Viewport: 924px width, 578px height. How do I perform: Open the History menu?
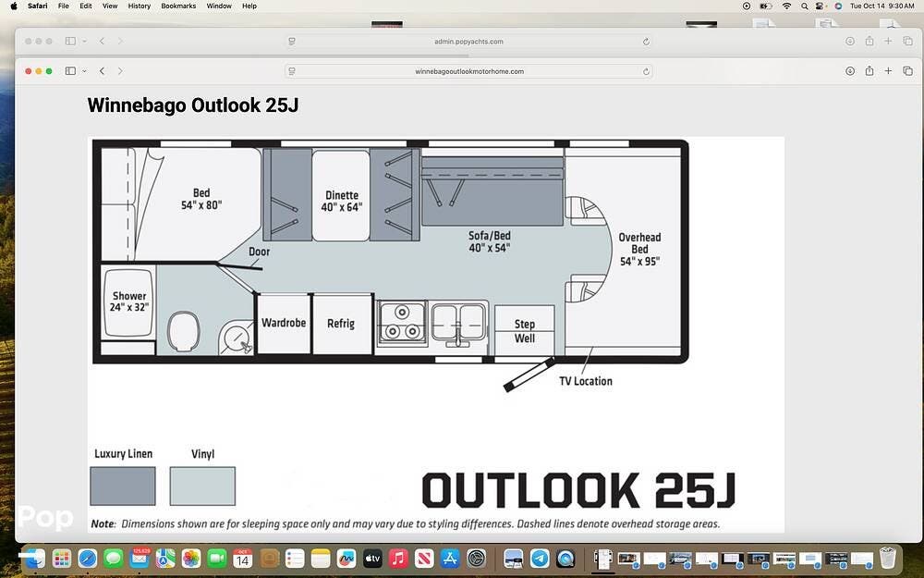point(139,6)
